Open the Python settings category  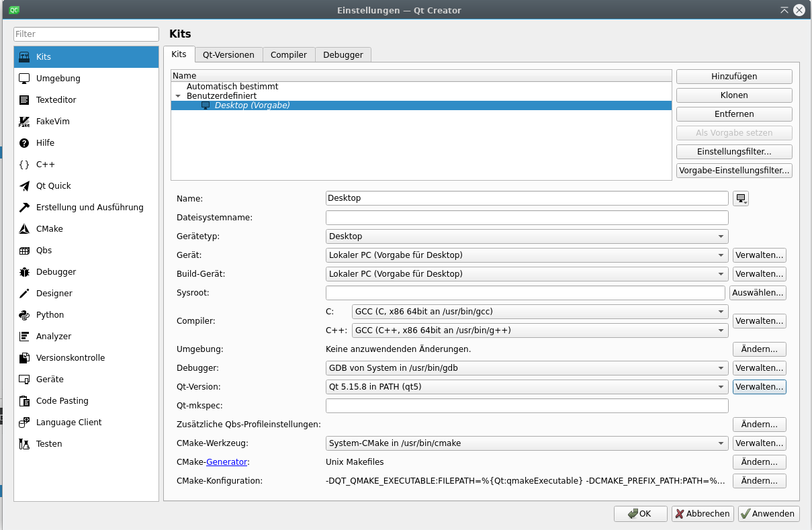(50, 315)
